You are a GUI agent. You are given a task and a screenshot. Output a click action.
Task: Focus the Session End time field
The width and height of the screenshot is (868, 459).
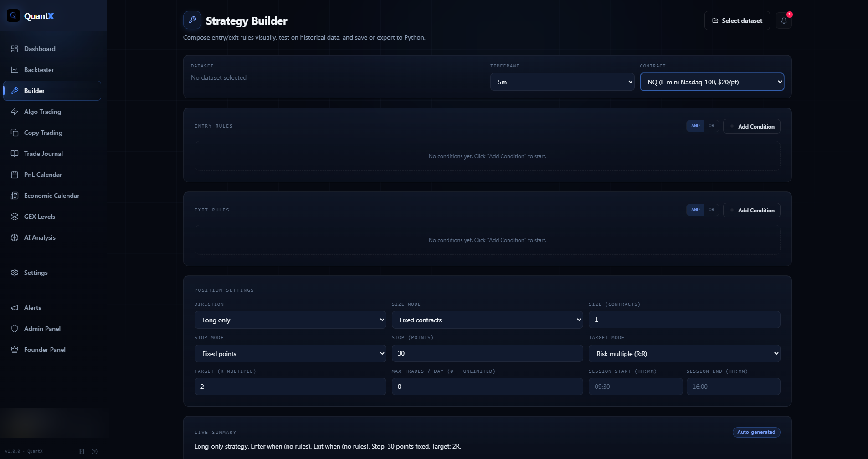pos(733,387)
